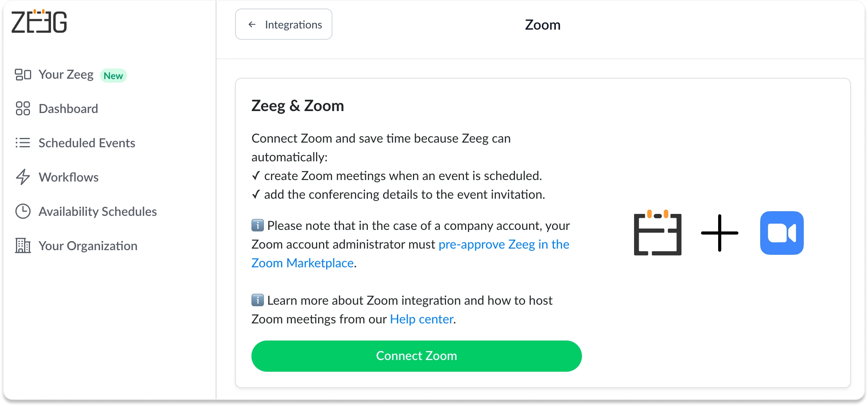This screenshot has height=406, width=868.
Task: Navigate to Your Organization
Action: click(x=88, y=245)
